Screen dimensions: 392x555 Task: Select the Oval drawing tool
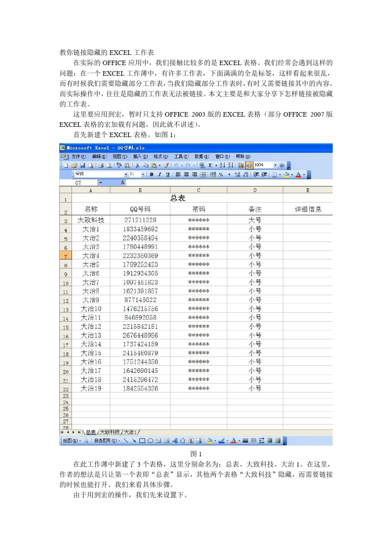point(150,441)
